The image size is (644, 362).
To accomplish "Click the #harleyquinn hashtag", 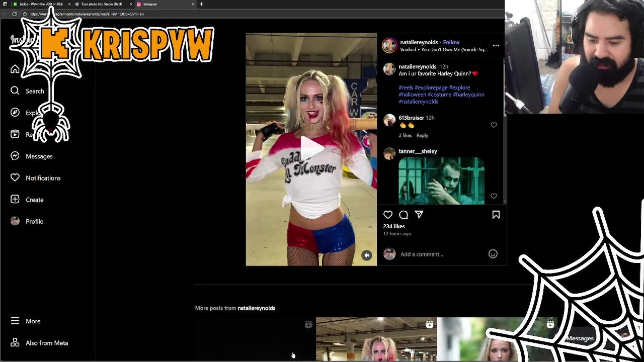I will click(468, 95).
